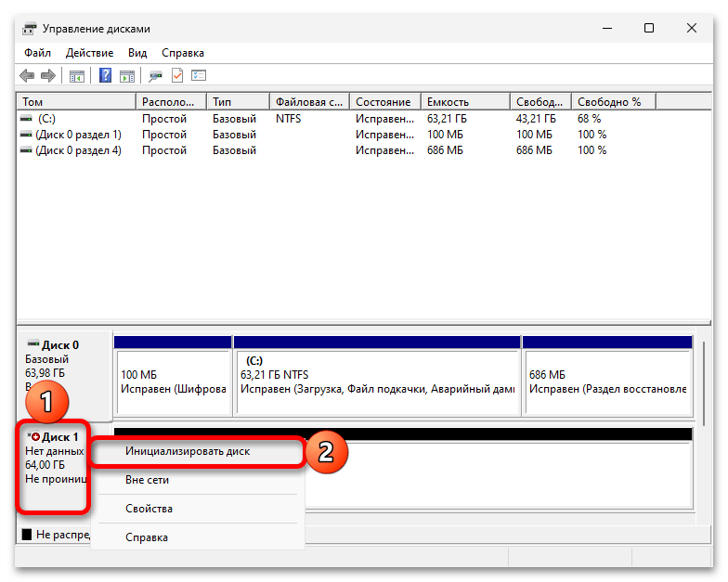Click the show/hide action pane icon
728x582 pixels.
click(126, 76)
